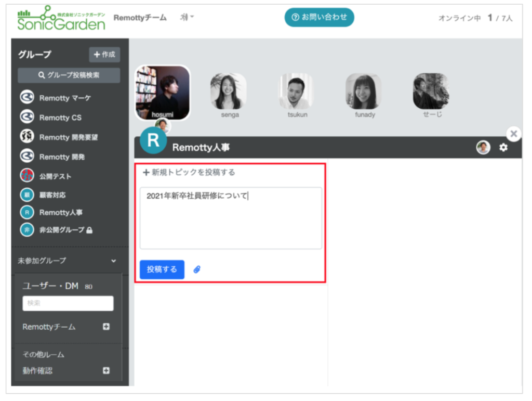Image resolution: width=532 pixels, height=401 pixels.
Task: Select the 顧客対応 group name
Action: tap(52, 195)
